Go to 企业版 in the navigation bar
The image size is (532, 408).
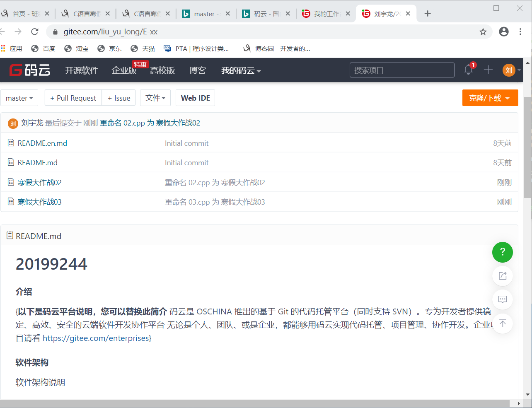pos(124,70)
